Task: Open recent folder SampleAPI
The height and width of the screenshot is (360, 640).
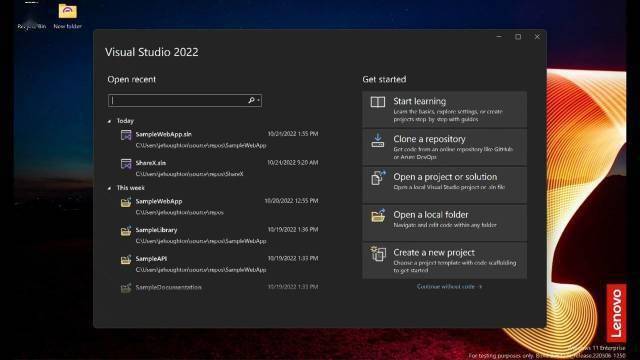Action: [x=219, y=263]
